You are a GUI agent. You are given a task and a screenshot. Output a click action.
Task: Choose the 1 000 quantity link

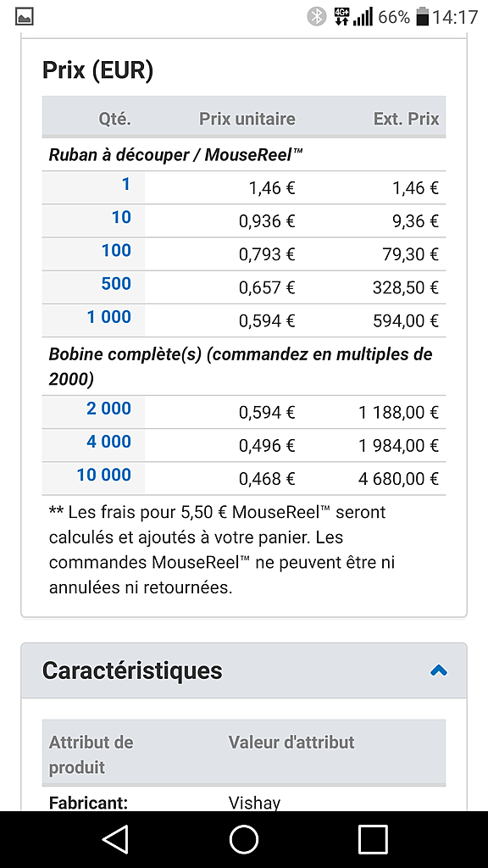(x=109, y=317)
